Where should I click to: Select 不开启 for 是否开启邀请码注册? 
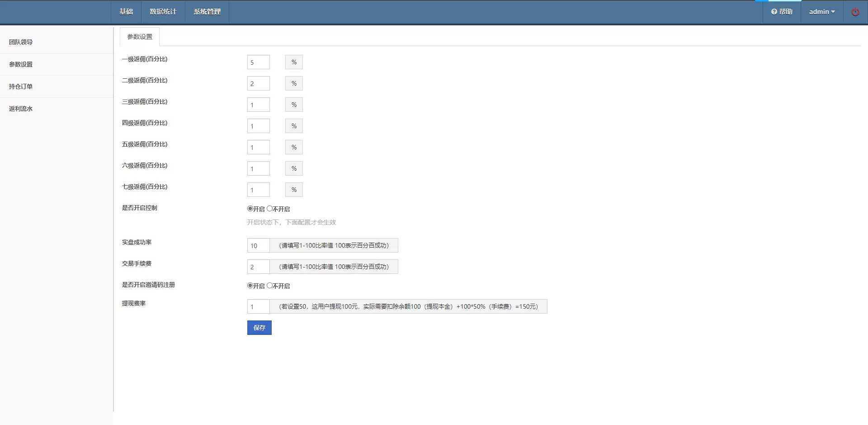[269, 286]
